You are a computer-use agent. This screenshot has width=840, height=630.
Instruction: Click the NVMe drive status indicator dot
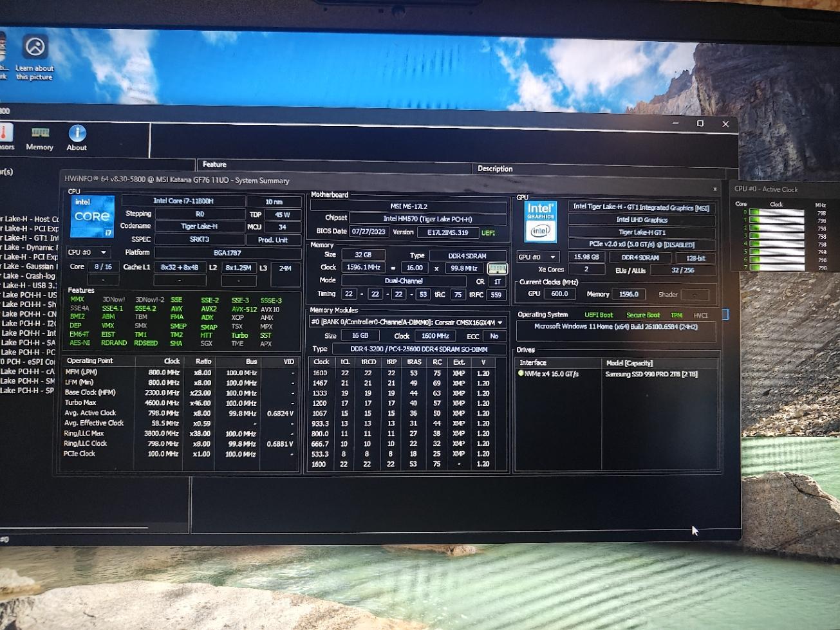click(x=521, y=373)
